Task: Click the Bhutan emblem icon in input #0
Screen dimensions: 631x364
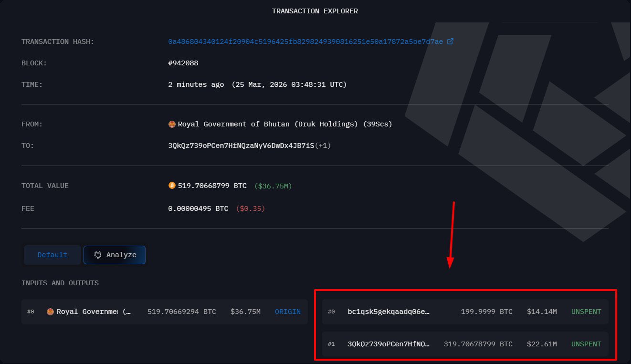Action: 51,312
